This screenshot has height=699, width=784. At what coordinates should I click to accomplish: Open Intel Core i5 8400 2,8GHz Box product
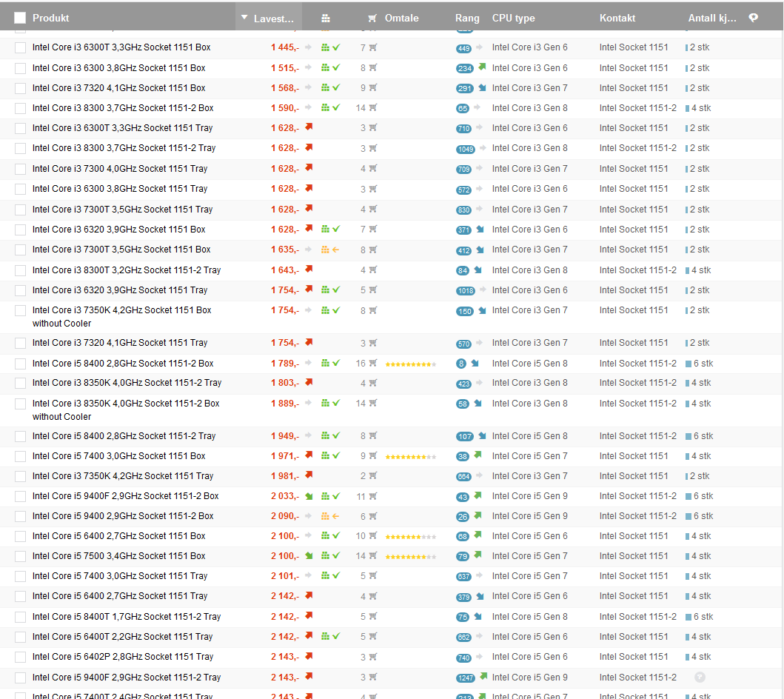pyautogui.click(x=123, y=364)
